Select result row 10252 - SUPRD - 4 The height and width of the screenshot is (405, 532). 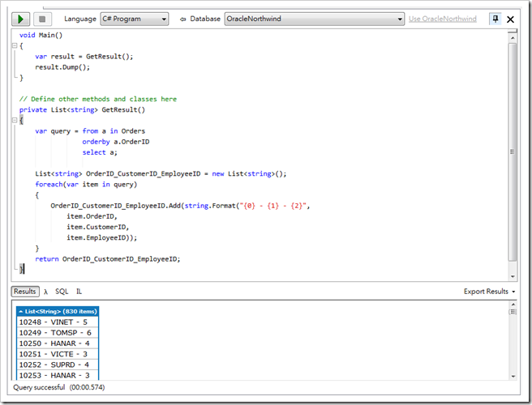coord(58,364)
